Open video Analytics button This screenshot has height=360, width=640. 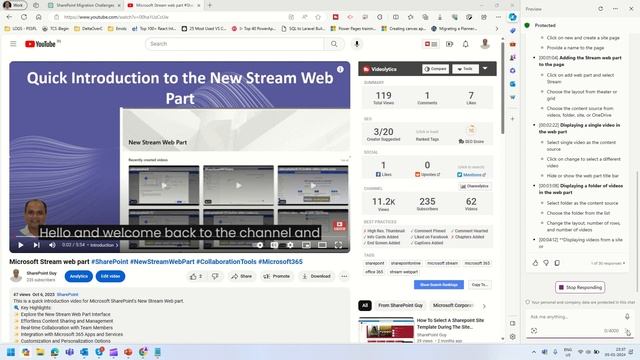(79, 276)
